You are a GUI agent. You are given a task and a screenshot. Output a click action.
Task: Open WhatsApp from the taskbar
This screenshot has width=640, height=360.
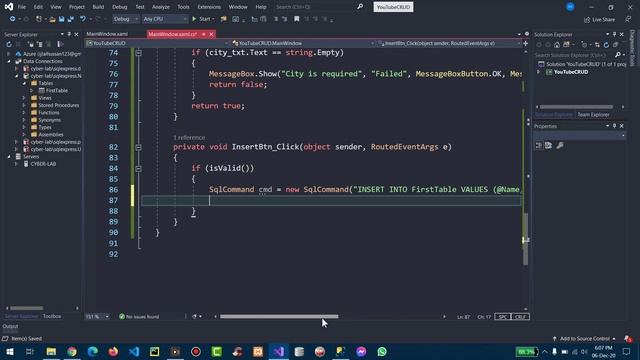tap(382, 351)
